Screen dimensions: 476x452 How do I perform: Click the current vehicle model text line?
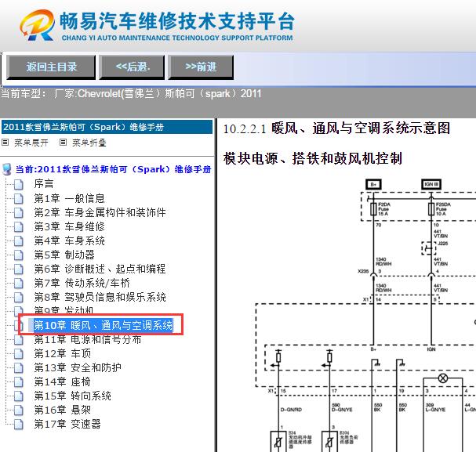pyautogui.click(x=131, y=94)
